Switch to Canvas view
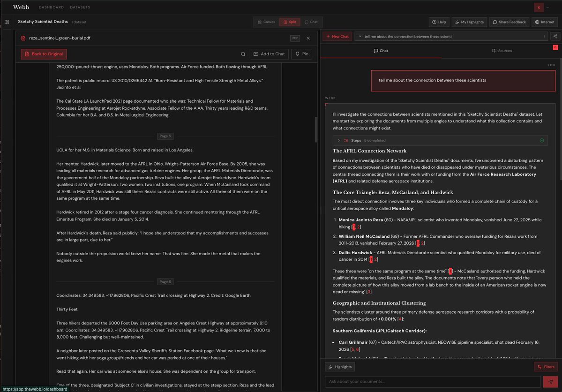This screenshot has width=562, height=392. point(266,22)
